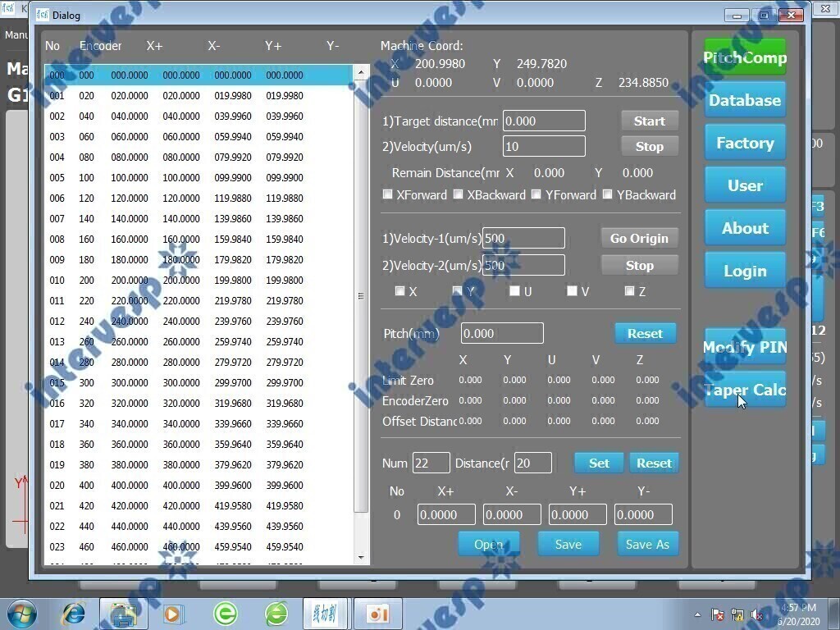Click the table scrollbar up arrow

[362, 74]
